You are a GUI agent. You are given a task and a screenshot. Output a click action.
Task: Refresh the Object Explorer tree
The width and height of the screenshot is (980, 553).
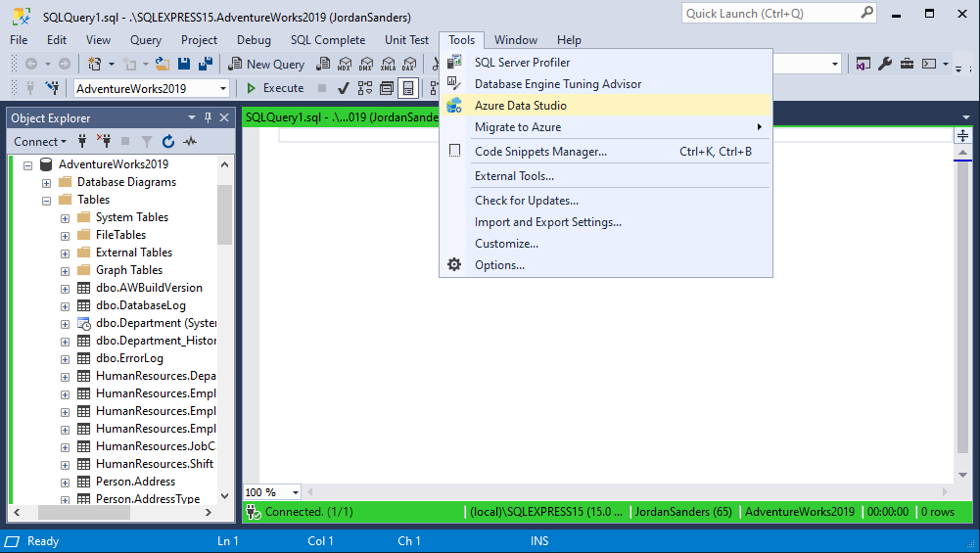pos(168,141)
